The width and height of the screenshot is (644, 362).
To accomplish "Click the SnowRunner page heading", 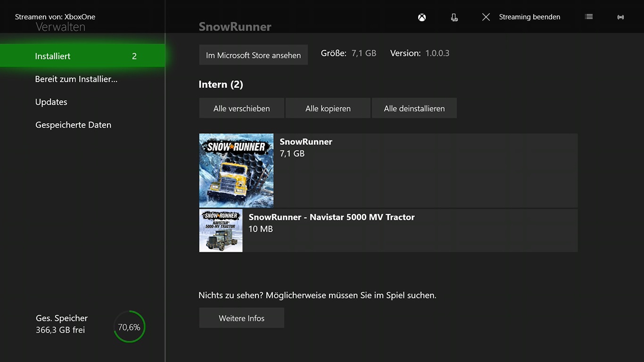I will tap(235, 27).
